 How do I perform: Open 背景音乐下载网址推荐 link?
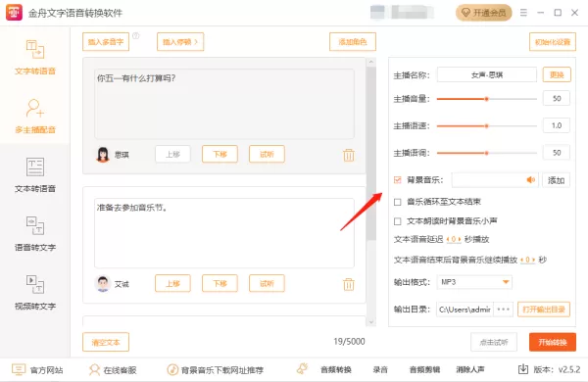click(216, 370)
